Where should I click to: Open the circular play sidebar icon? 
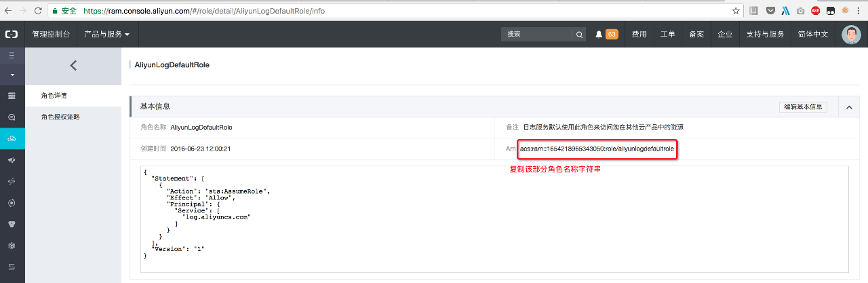pos(12,202)
